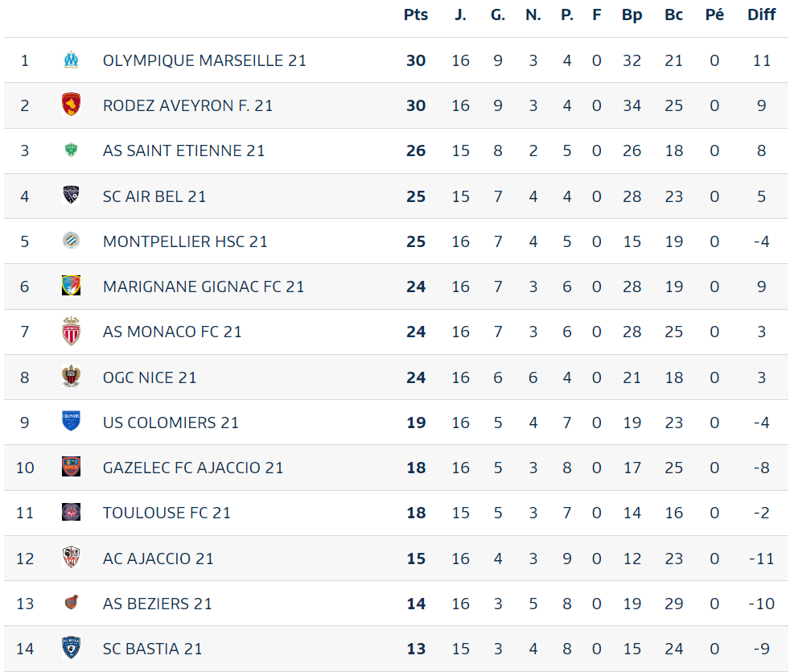Sort the table by Pts column header
This screenshot has width=794, height=672.
(x=416, y=14)
